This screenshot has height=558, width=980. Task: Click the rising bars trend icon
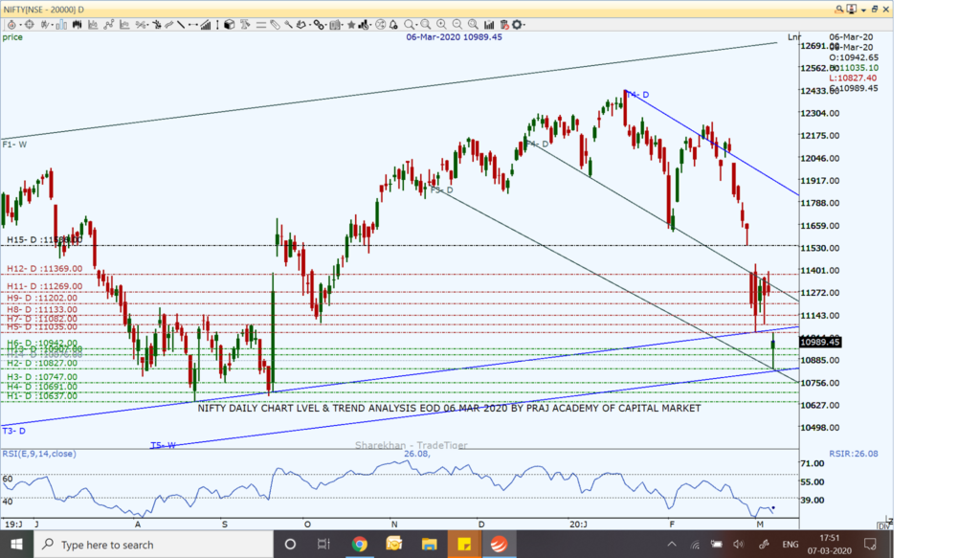(205, 25)
